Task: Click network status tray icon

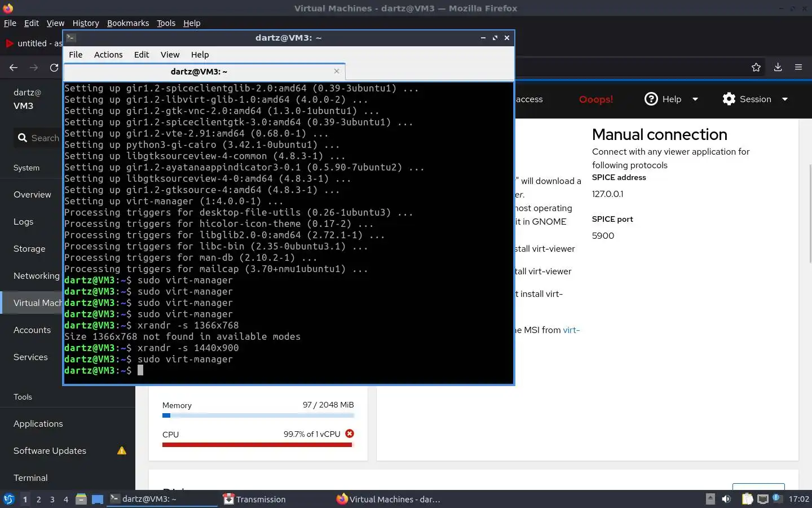Action: click(x=762, y=499)
